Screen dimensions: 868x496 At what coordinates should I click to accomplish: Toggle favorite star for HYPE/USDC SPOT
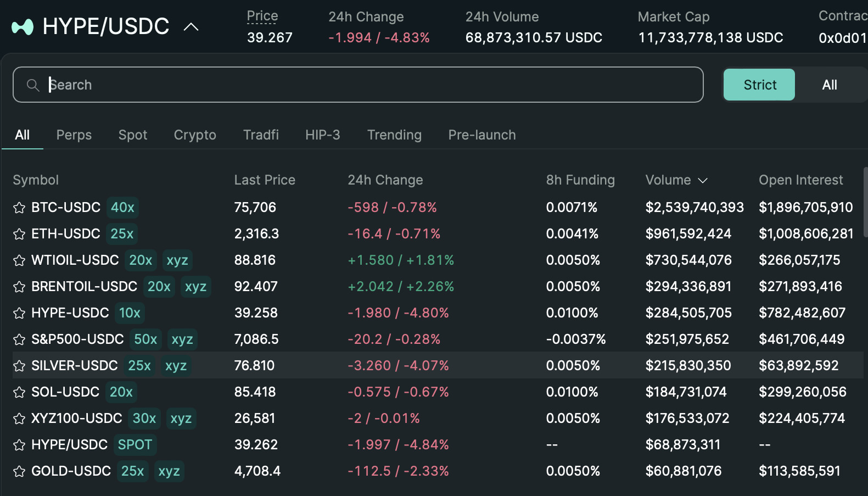click(19, 445)
